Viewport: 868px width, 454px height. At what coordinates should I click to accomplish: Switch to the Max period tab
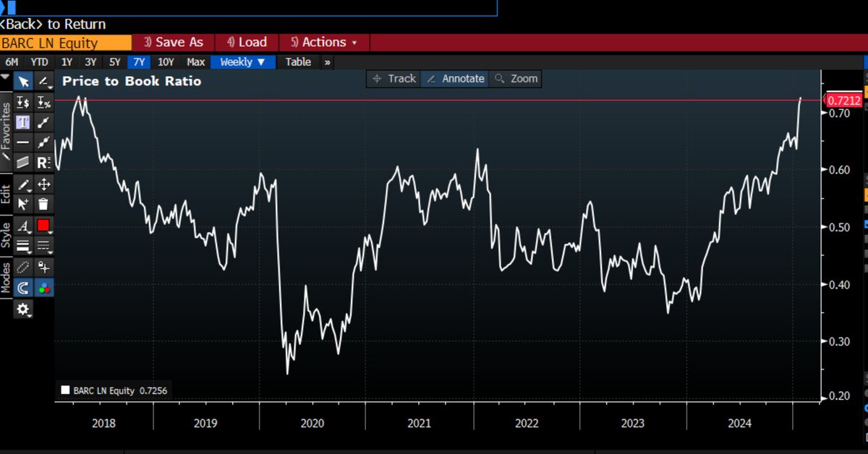click(x=195, y=62)
